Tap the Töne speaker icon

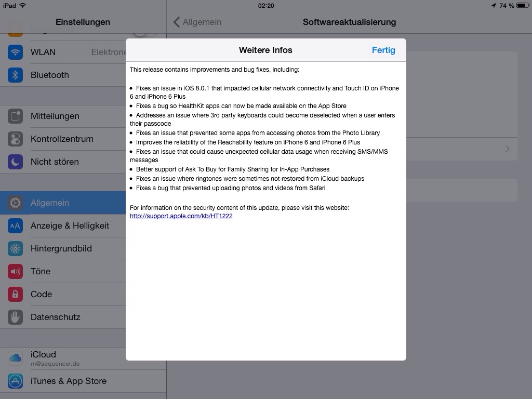click(x=15, y=271)
